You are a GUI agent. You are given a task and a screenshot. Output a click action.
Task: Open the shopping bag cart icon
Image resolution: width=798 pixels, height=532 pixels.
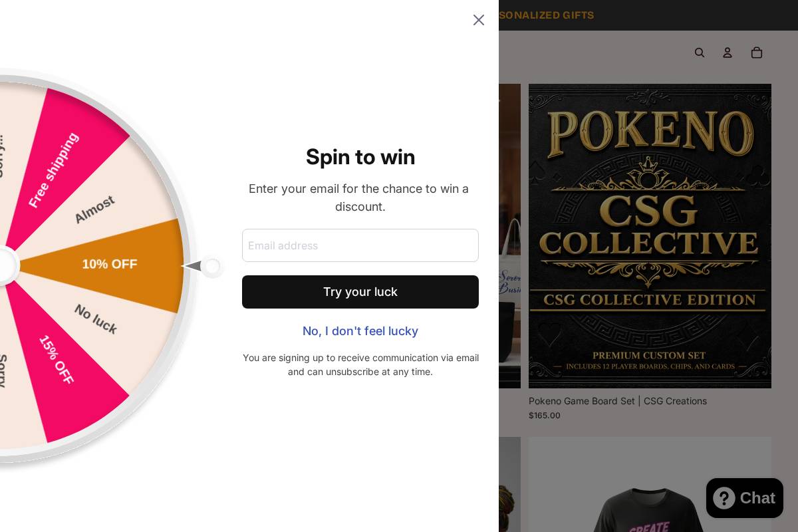click(757, 53)
